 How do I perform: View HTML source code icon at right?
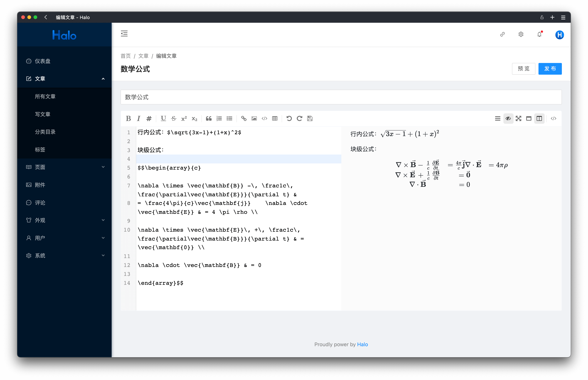coord(553,118)
